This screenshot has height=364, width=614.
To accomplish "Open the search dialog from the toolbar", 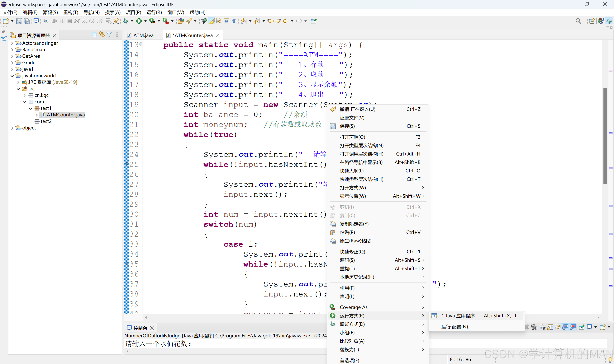I will click(x=578, y=21).
